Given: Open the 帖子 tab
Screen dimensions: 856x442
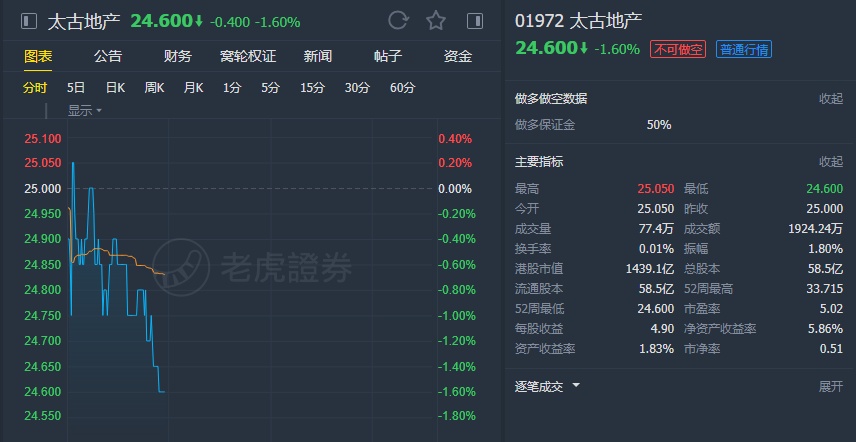Looking at the screenshot, I should [x=388, y=56].
